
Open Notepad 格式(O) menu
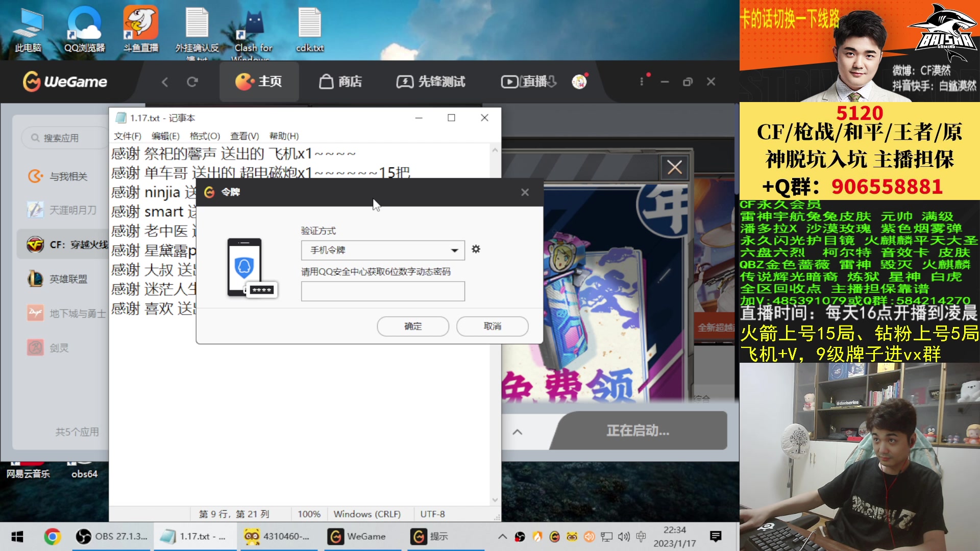[x=205, y=136]
